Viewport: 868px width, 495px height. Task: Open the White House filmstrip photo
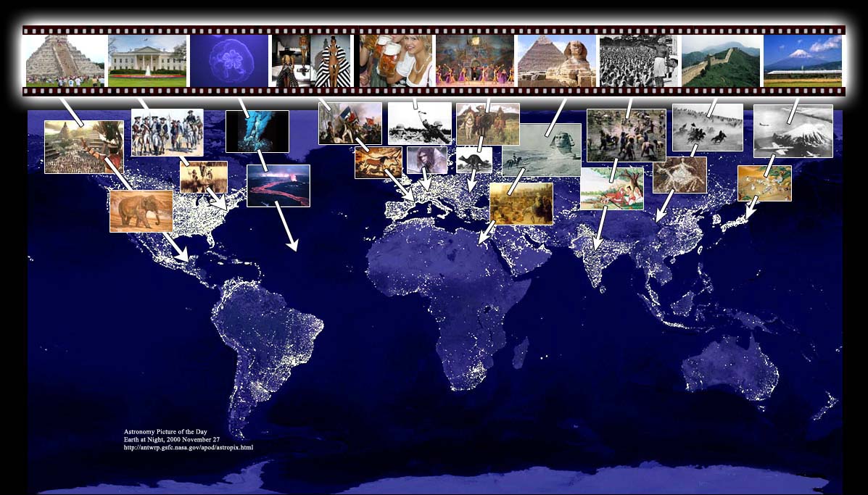pyautogui.click(x=147, y=60)
